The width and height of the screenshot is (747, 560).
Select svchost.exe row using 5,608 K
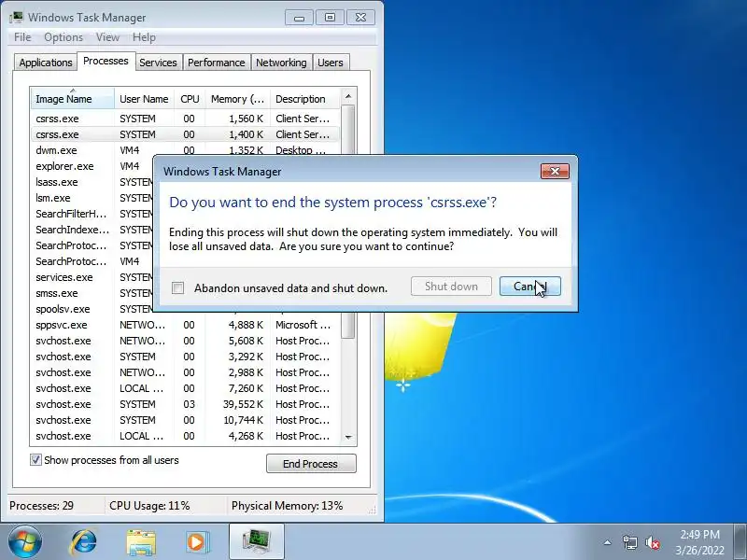(x=186, y=341)
